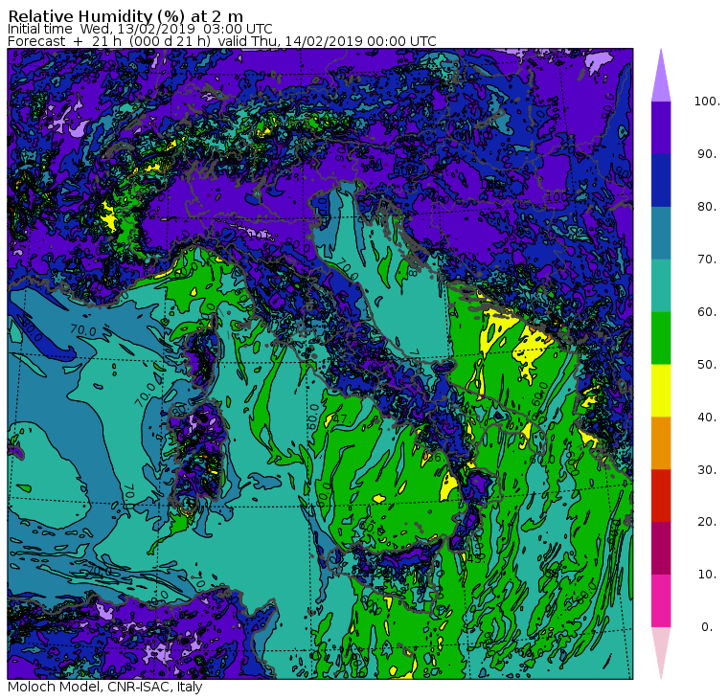
Task: Click the teal 60–70 legend band
Action: (x=661, y=285)
